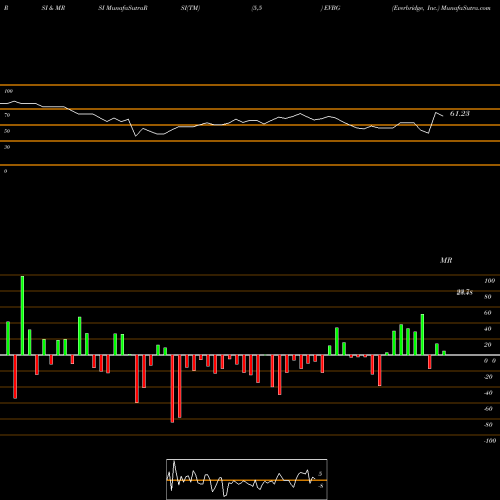Click the MunafaSutra.com text in header
This screenshot has height=500, width=500.
pos(466,8)
